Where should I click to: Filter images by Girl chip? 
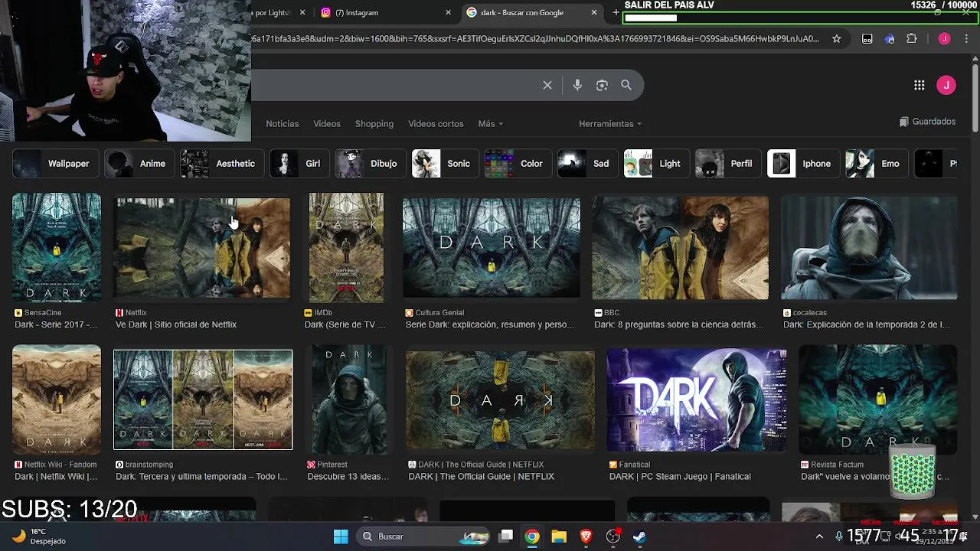click(299, 164)
